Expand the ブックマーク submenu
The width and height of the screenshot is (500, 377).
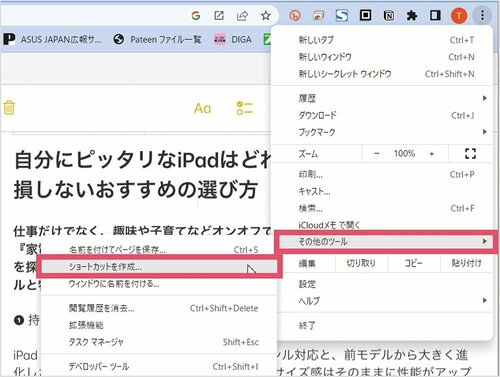pos(382,132)
